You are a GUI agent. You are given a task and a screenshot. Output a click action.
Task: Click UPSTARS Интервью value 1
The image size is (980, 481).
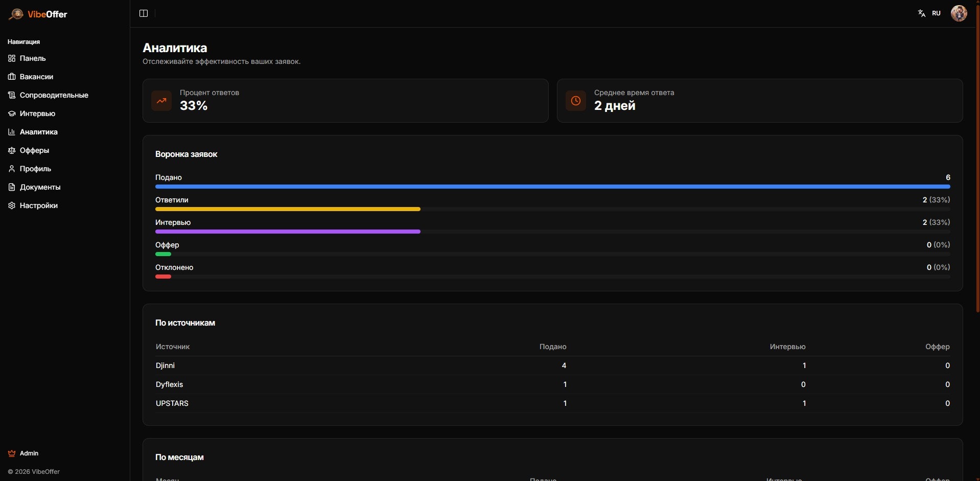click(804, 403)
